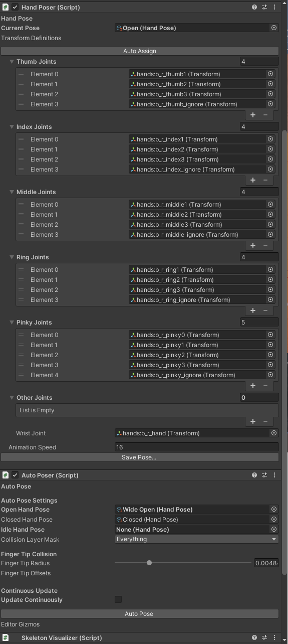Open three-dot menu of Hand Poser component

(x=274, y=8)
